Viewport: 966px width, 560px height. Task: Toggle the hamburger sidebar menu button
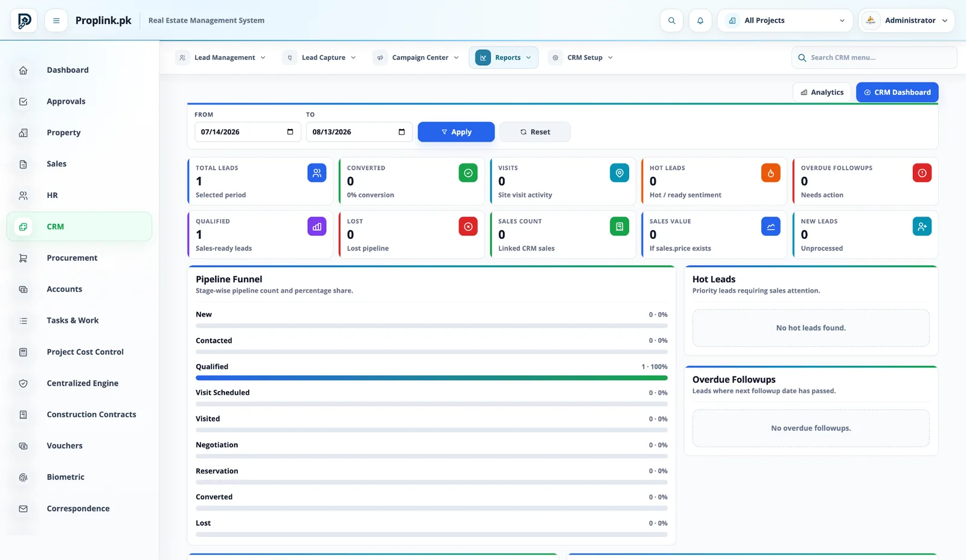click(x=56, y=21)
